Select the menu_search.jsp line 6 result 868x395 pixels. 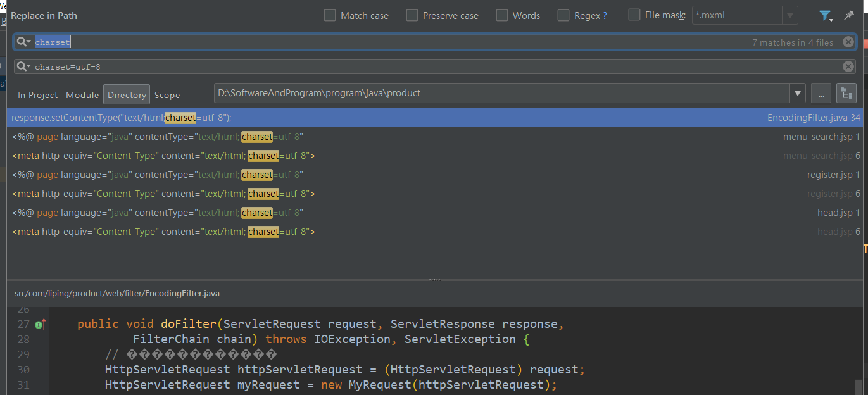click(x=435, y=156)
